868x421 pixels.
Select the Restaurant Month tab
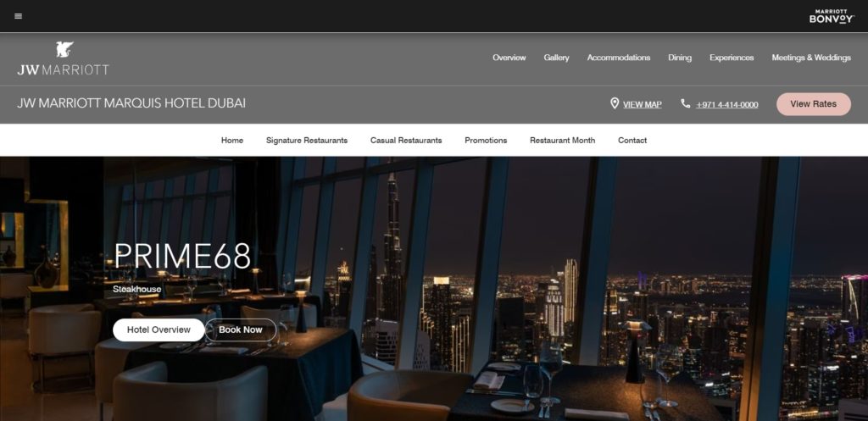pos(563,141)
